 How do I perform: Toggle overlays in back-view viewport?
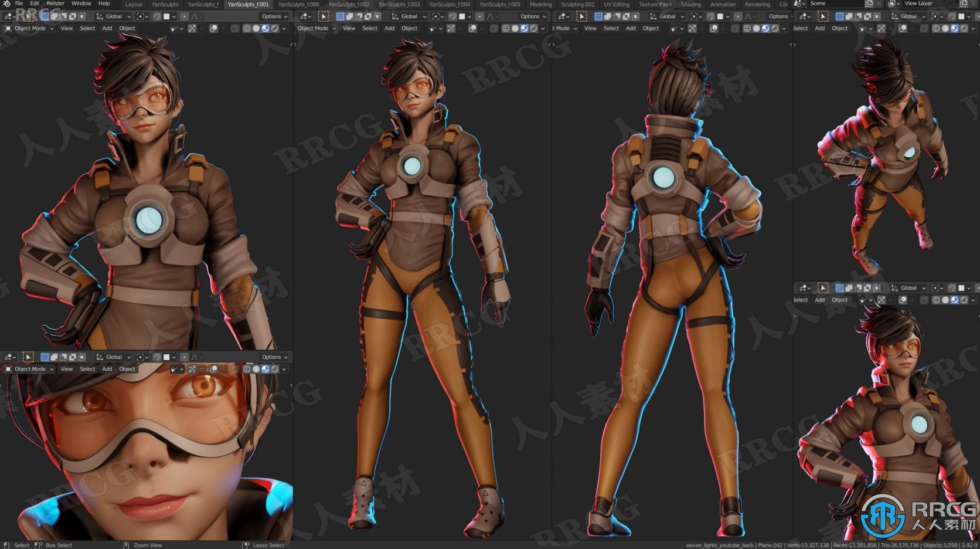point(714,28)
